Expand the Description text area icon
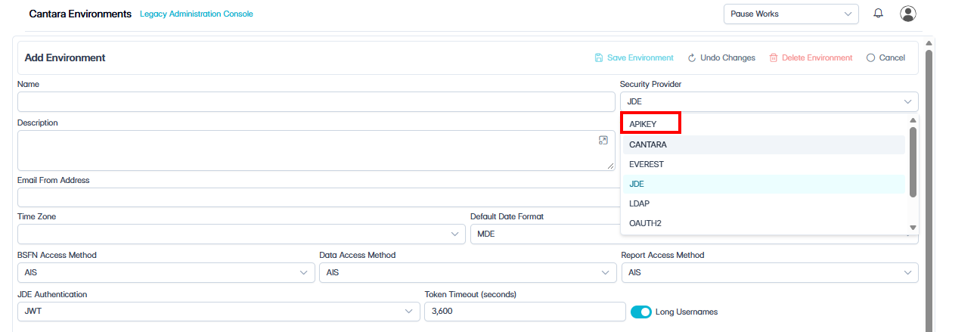Image resolution: width=980 pixels, height=332 pixels. 603,140
